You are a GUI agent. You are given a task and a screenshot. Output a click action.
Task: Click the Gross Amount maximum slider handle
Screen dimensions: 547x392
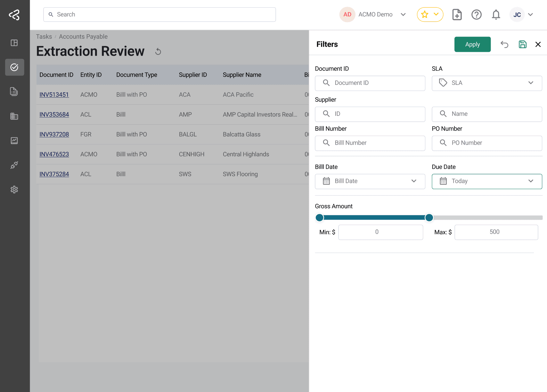tap(429, 218)
